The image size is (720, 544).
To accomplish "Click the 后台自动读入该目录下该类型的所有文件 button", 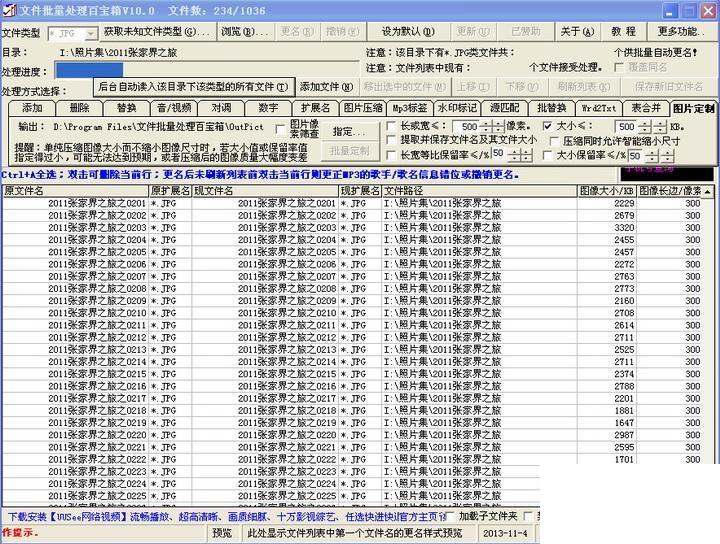I will [193, 87].
